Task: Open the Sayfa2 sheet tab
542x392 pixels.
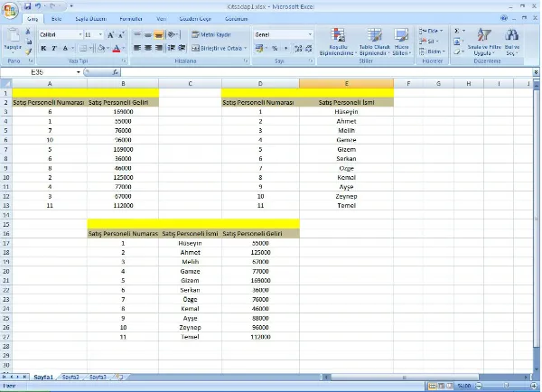Action: click(70, 376)
